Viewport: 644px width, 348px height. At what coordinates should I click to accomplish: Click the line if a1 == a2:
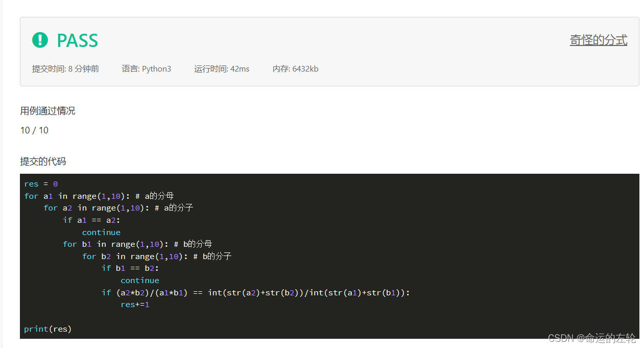click(x=91, y=220)
